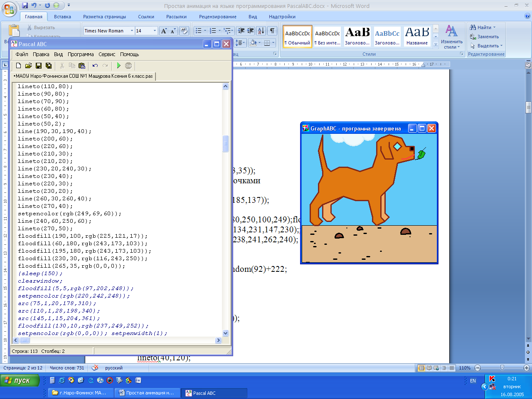Click the Stop icon in Pascal ABC
The height and width of the screenshot is (399, 532).
tap(128, 66)
